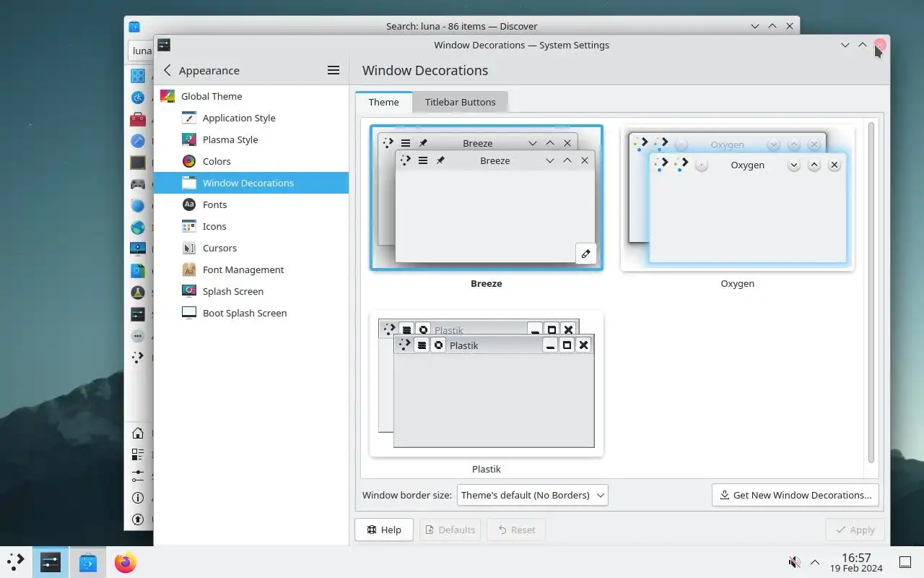Click the 'Plastik' label under thumbnail
The height and width of the screenshot is (578, 924).
tap(487, 469)
